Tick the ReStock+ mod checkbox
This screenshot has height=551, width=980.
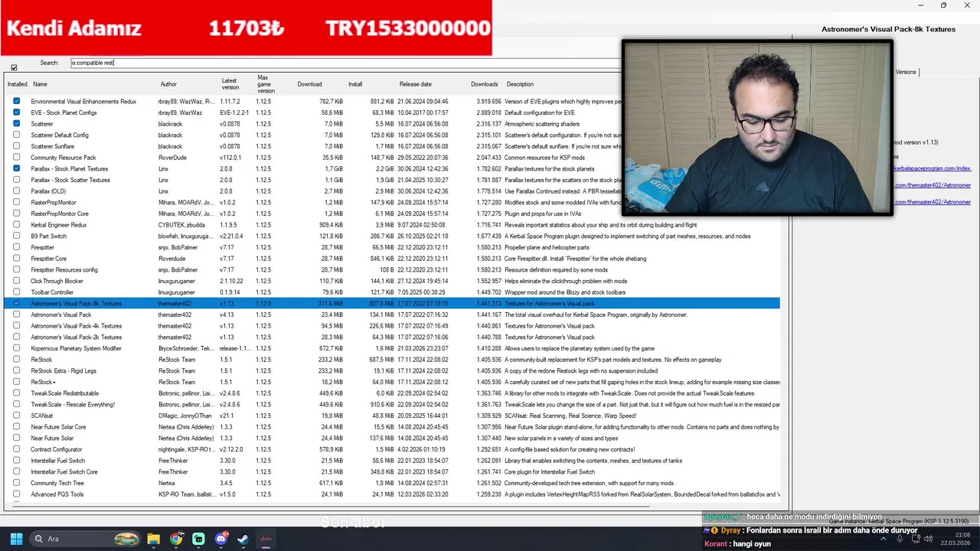tap(16, 382)
